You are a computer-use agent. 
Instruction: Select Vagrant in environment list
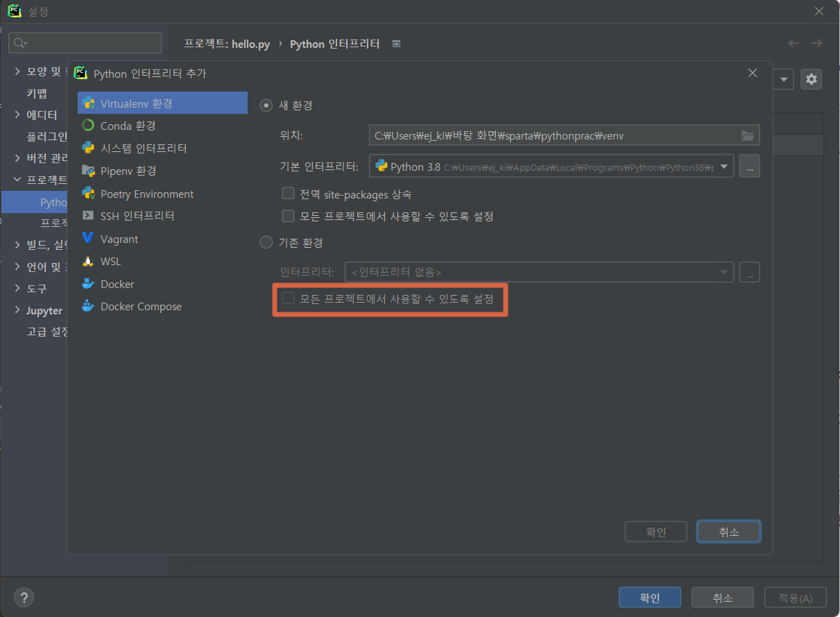[162, 239]
